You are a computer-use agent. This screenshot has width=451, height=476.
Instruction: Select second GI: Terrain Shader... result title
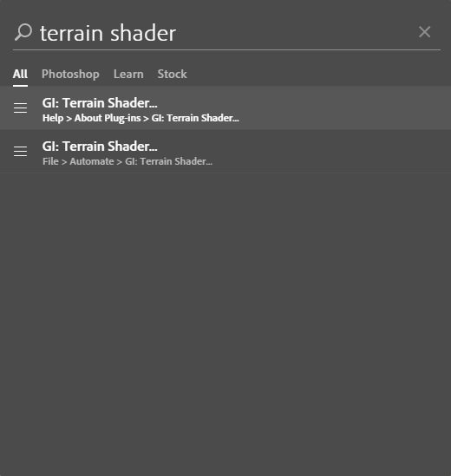100,147
